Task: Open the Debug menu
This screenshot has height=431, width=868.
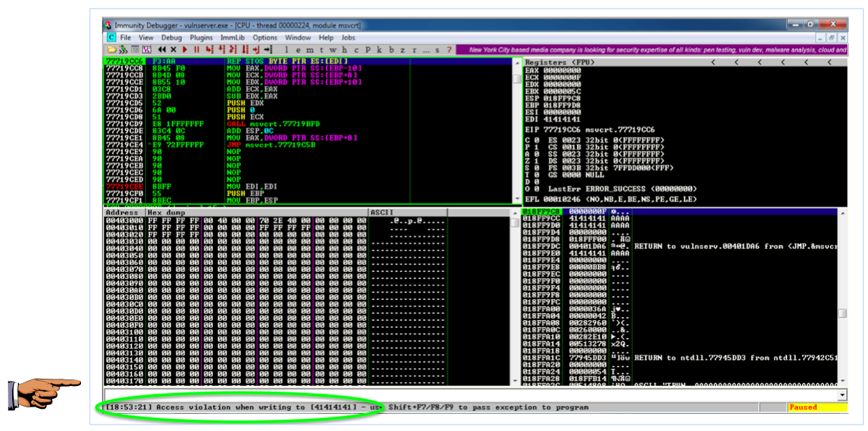Action: 171,37
